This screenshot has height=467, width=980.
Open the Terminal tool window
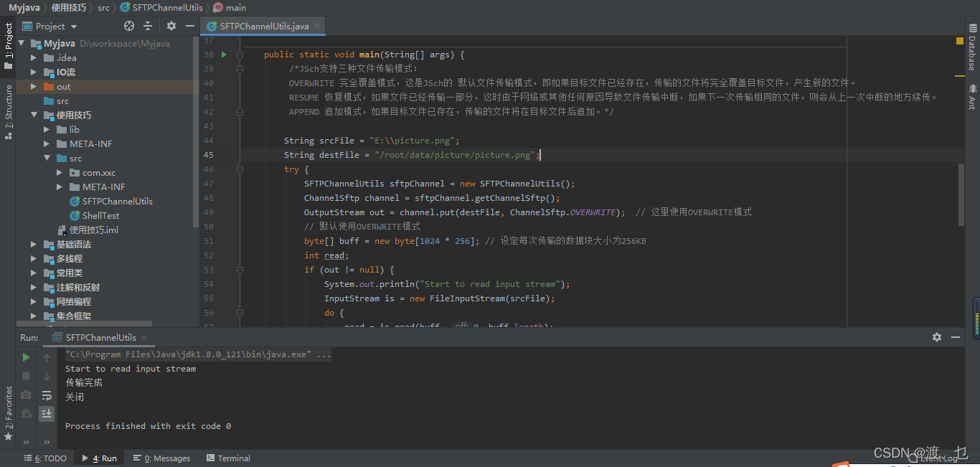coord(229,458)
